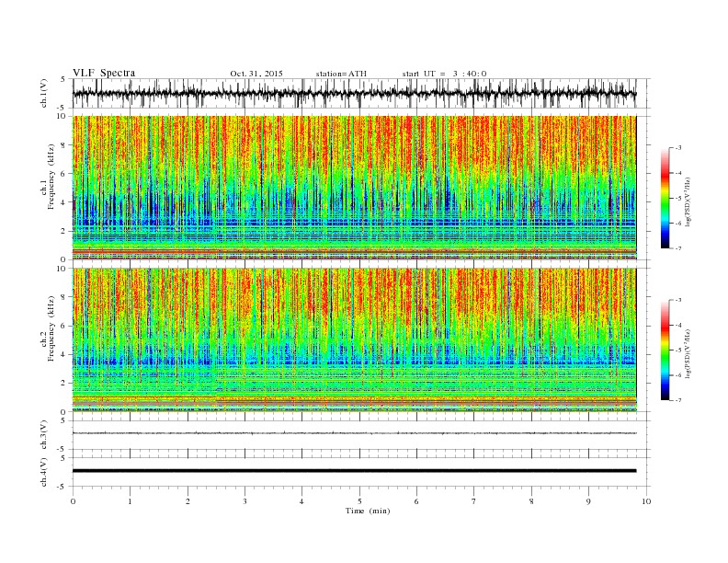The height and width of the screenshot is (563, 728).
Task: Click the "8" time axis tick label
Action: [x=531, y=501]
